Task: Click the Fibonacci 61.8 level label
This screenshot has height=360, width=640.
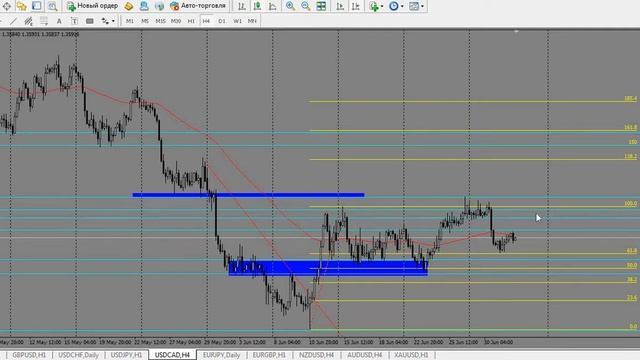Action: tap(631, 251)
